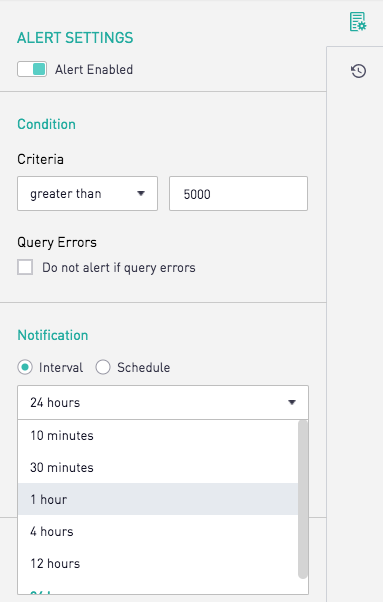Open the alert history clock icon
This screenshot has width=383, height=602.
click(x=358, y=71)
